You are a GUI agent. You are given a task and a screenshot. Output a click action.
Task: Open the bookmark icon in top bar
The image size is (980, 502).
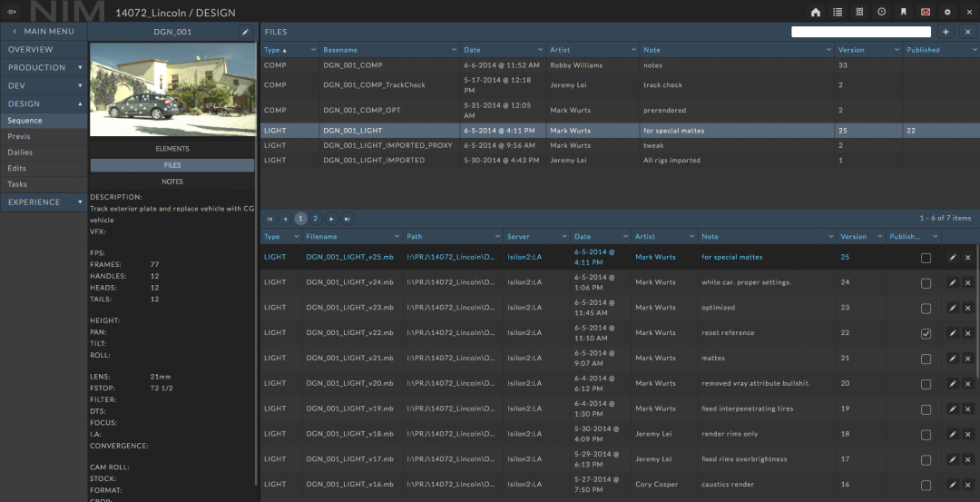click(x=903, y=12)
